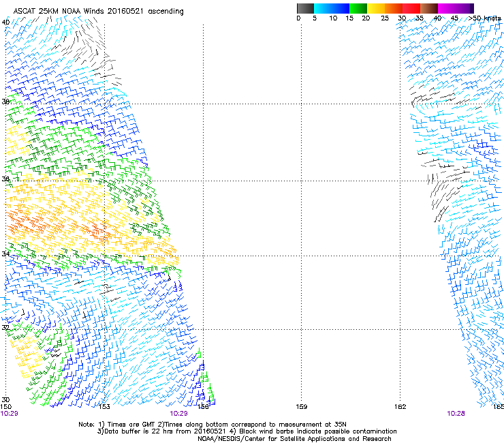Click the green 15-20 knots color segment
Image resolution: width=504 pixels, height=443 pixels.
(x=358, y=8)
